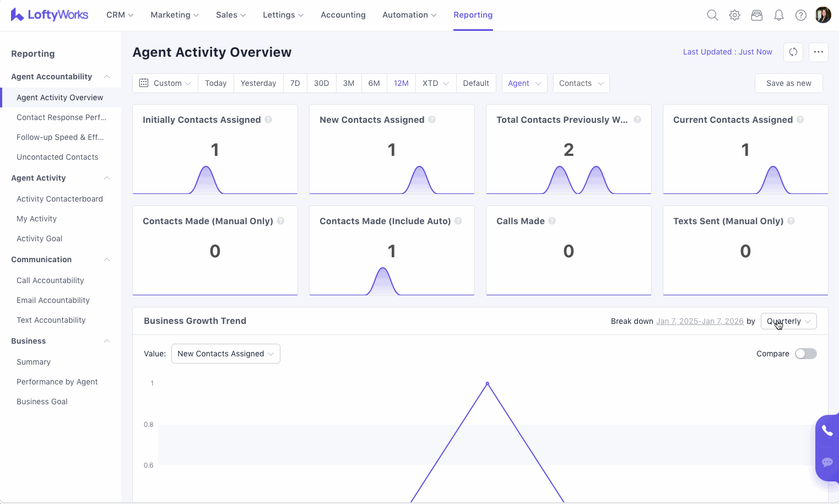Image resolution: width=839 pixels, height=504 pixels.
Task: Go to Uncontacted Contacts report
Action: [57, 157]
